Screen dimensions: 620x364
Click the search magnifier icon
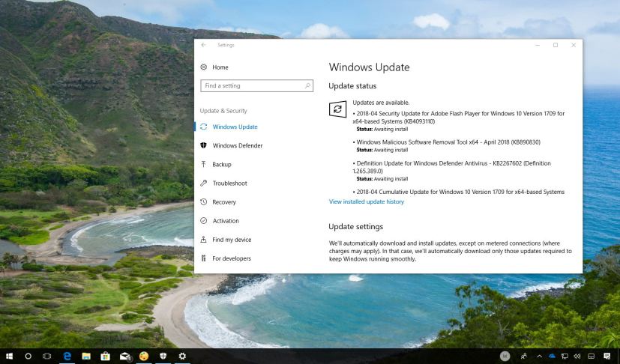coord(307,86)
